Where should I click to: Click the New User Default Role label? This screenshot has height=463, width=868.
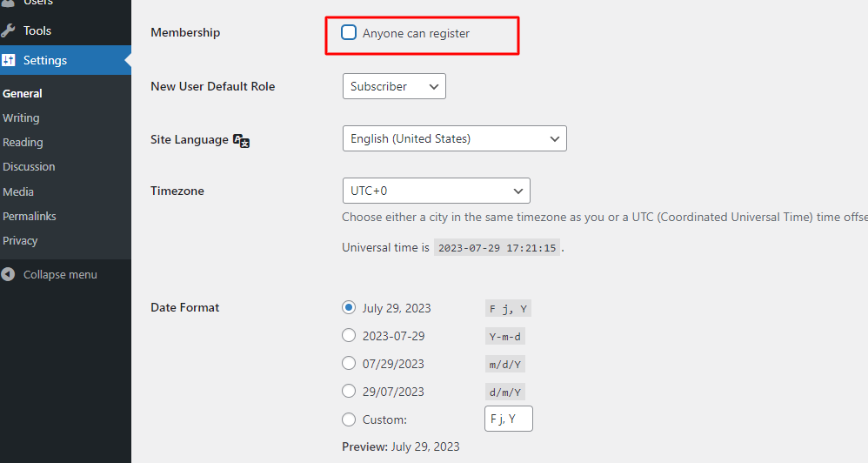click(x=212, y=86)
